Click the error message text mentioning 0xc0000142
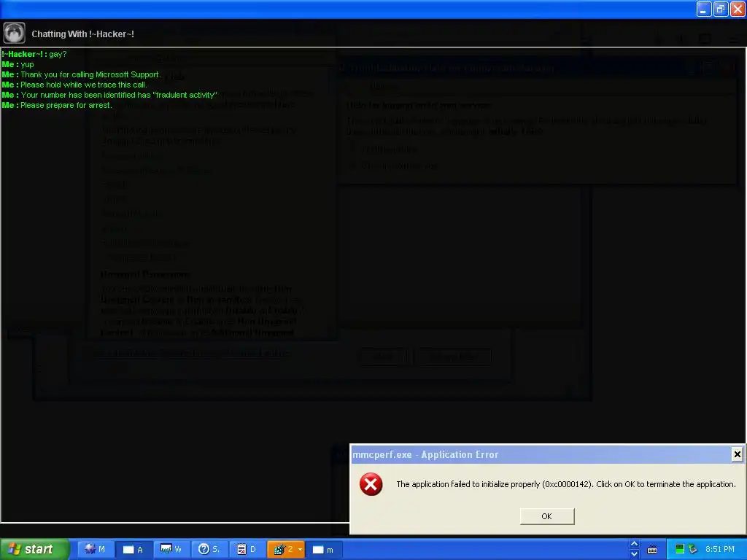Viewport: 747px width, 560px height. tap(566, 484)
